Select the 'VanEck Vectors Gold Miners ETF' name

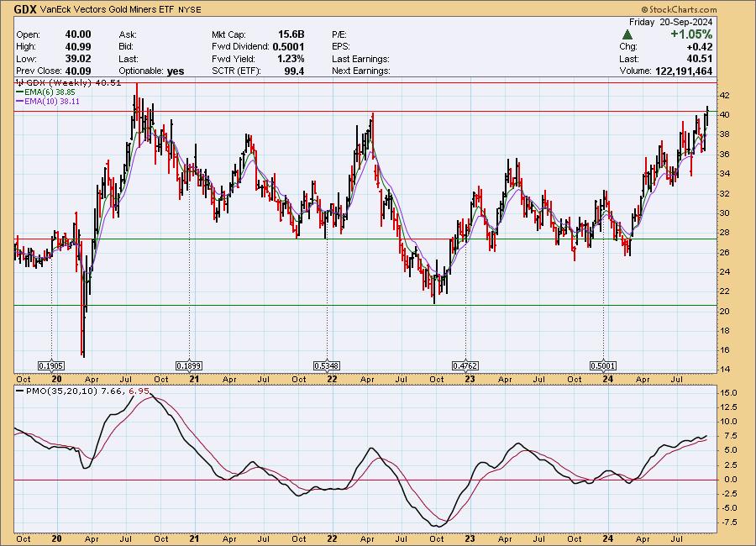[107, 9]
